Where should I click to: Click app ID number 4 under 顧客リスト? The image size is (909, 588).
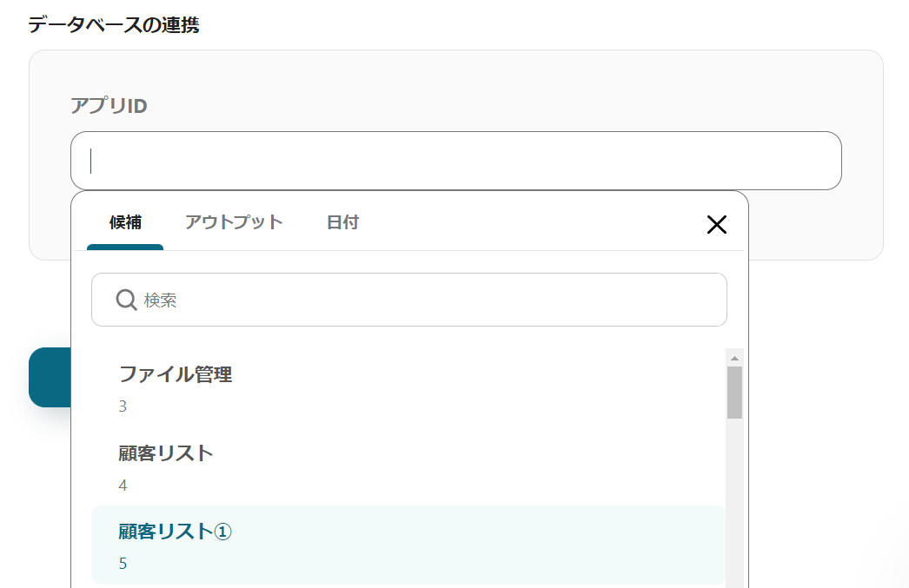[x=123, y=486]
